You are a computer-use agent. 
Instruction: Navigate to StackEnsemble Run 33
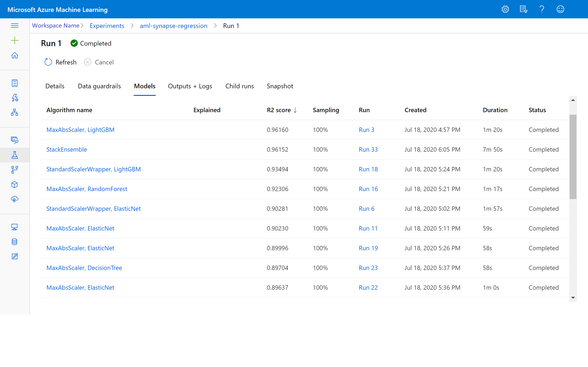[x=368, y=149]
